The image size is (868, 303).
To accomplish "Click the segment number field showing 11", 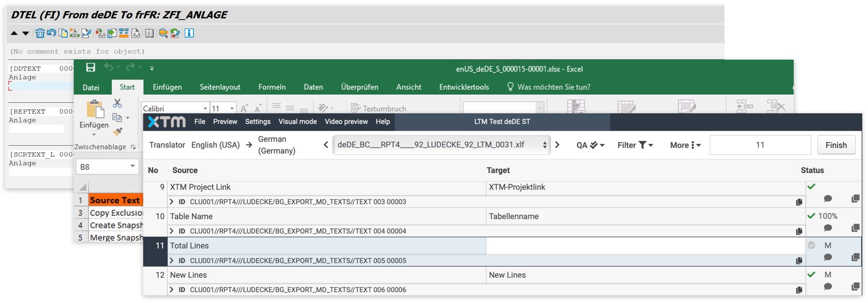I will pos(760,145).
